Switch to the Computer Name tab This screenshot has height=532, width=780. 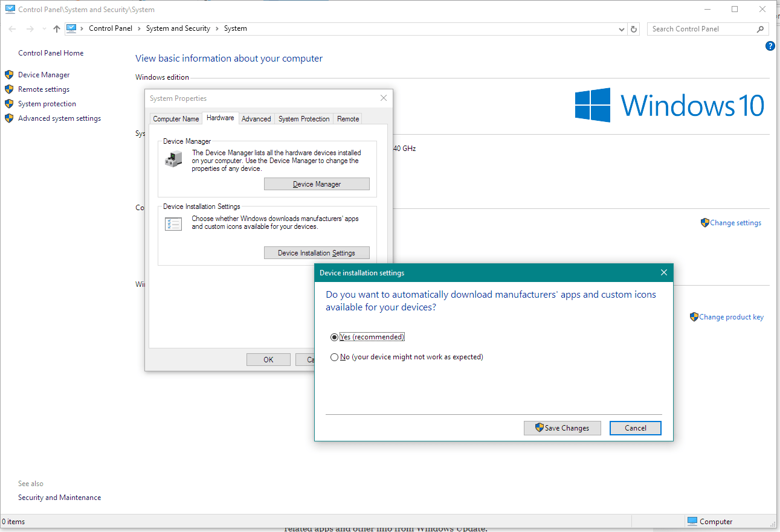coord(176,119)
